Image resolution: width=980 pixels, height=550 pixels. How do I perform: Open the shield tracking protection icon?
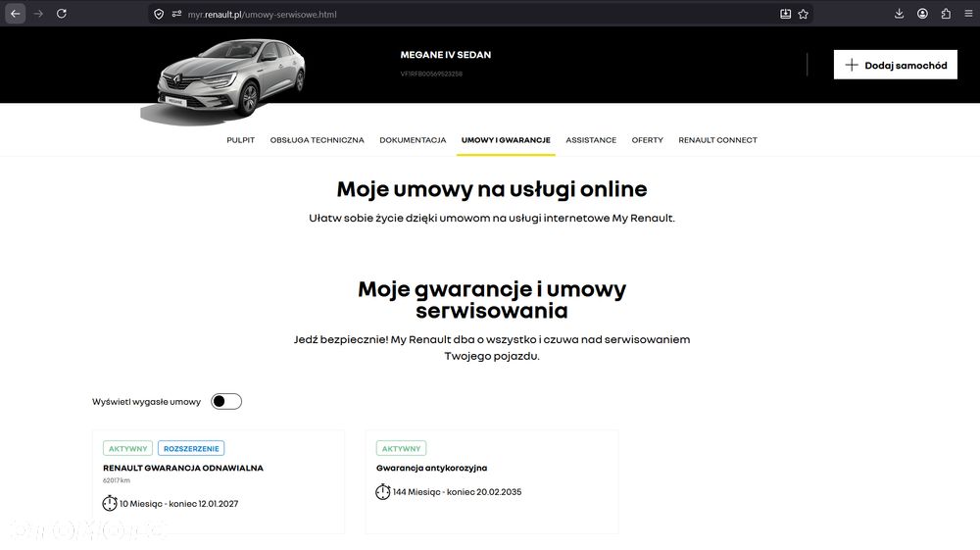point(159,14)
